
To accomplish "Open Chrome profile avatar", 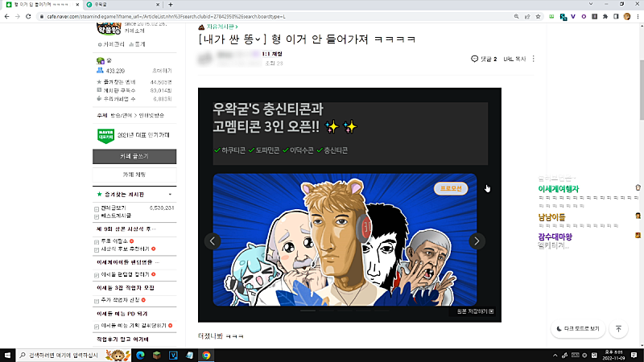I will 627,16.
